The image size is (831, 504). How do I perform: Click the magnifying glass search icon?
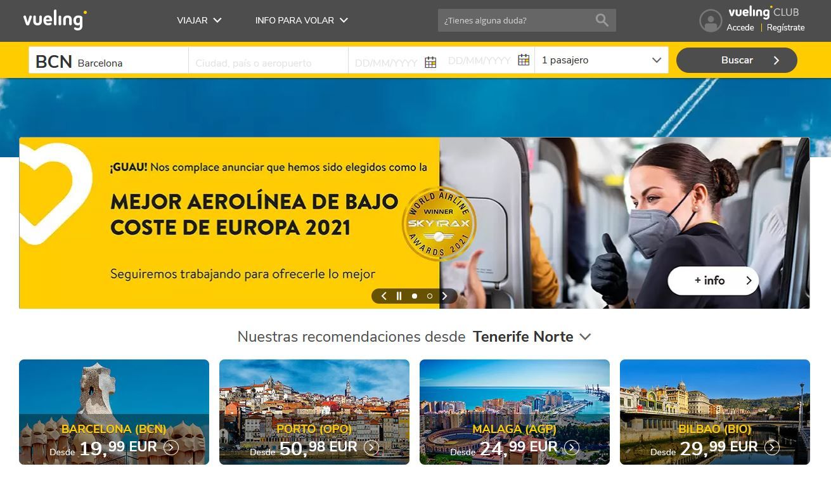click(x=602, y=20)
